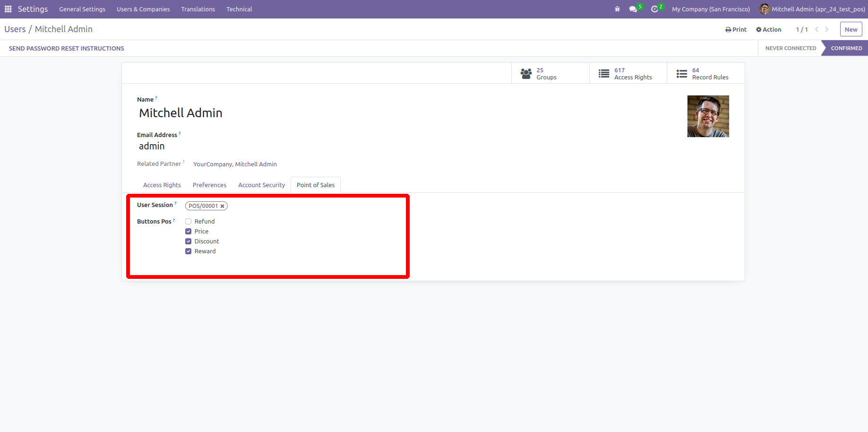Click the admin email address field
This screenshot has height=432, width=868.
[152, 147]
